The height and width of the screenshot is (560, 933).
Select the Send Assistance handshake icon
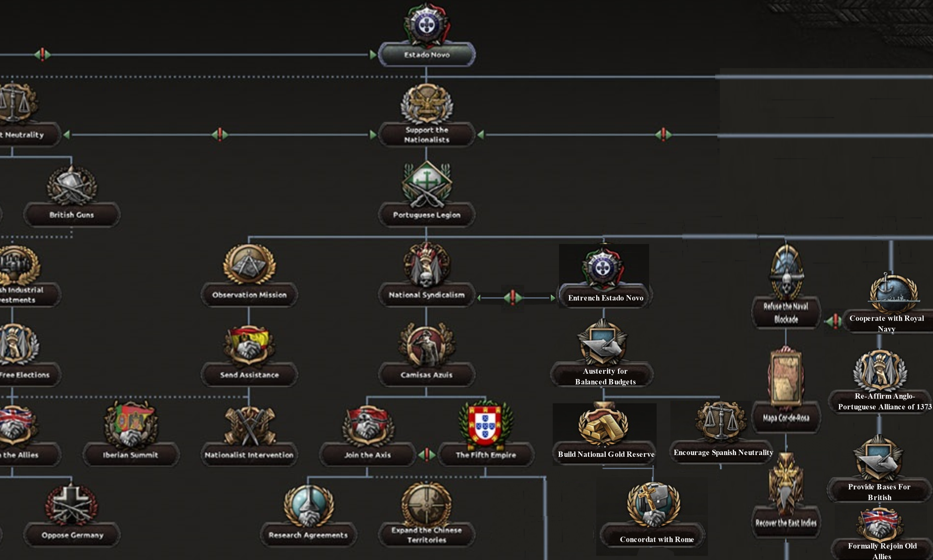point(249,346)
